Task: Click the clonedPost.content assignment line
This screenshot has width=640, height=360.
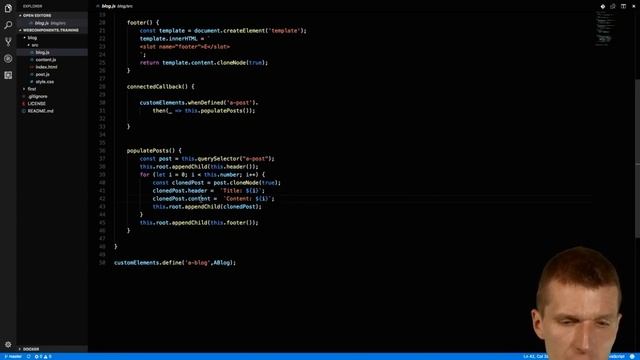Action: tap(213, 199)
